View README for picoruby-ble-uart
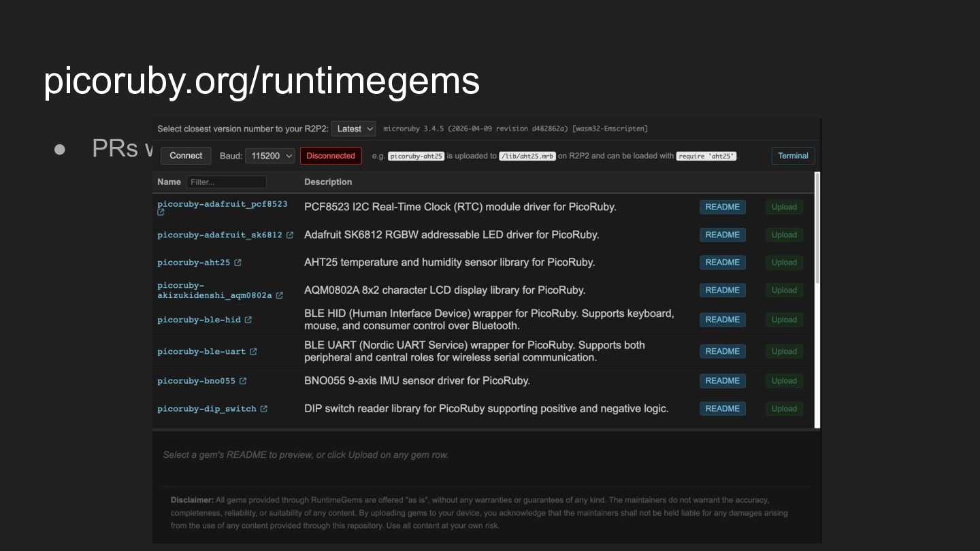 point(722,351)
